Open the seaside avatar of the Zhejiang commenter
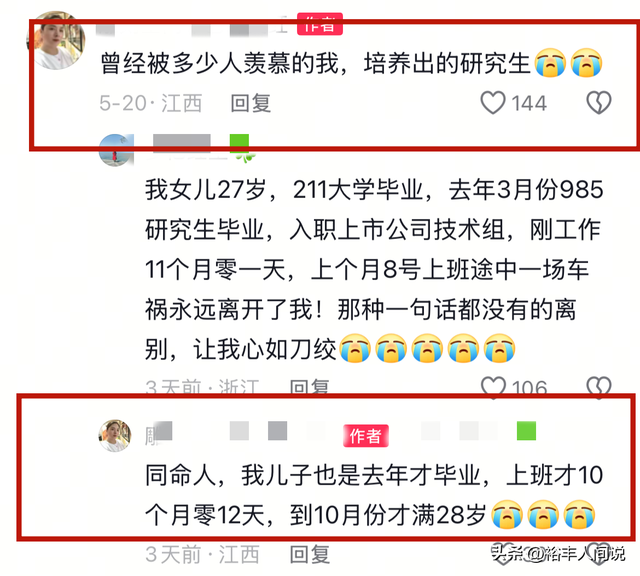Viewport: 640px width, 576px height. tap(116, 150)
